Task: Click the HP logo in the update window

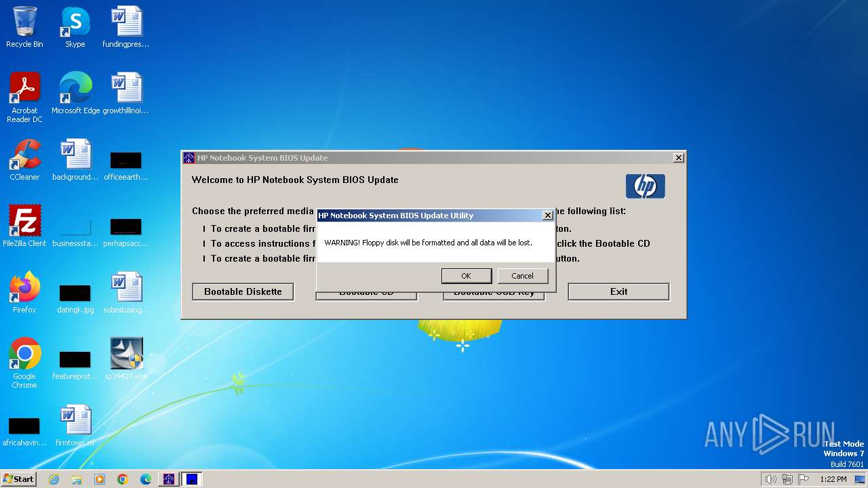Action: (x=645, y=186)
